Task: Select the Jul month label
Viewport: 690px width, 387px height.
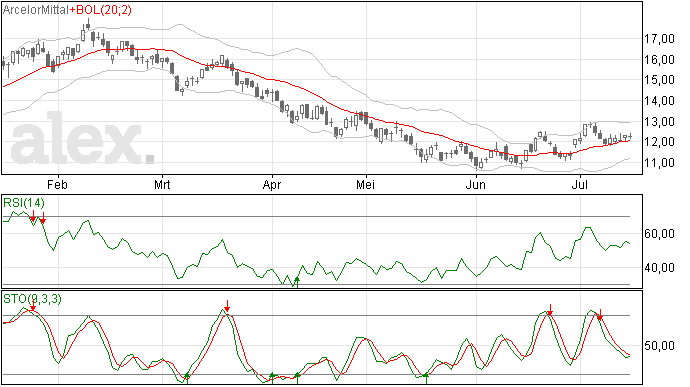Action: [580, 184]
